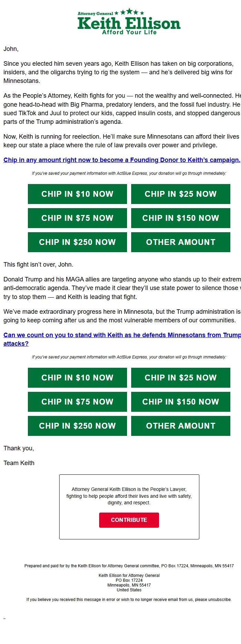Chip in $10 in first donation block

77,194
